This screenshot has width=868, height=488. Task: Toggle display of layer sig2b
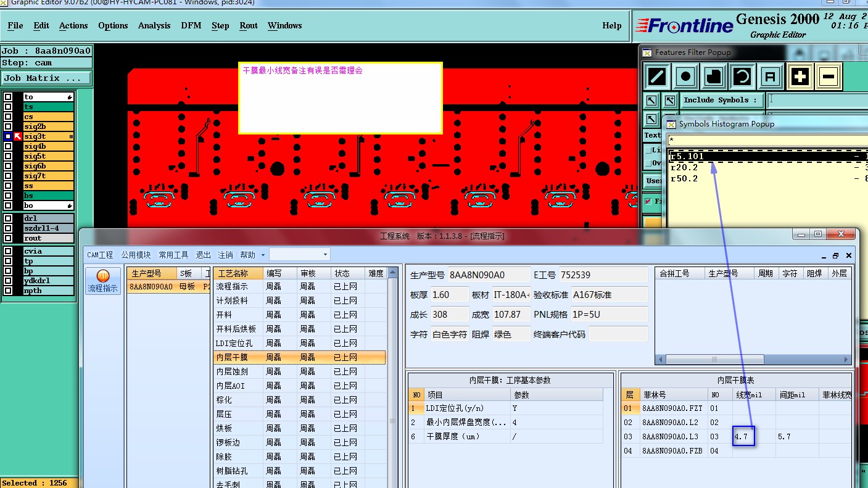8,126
